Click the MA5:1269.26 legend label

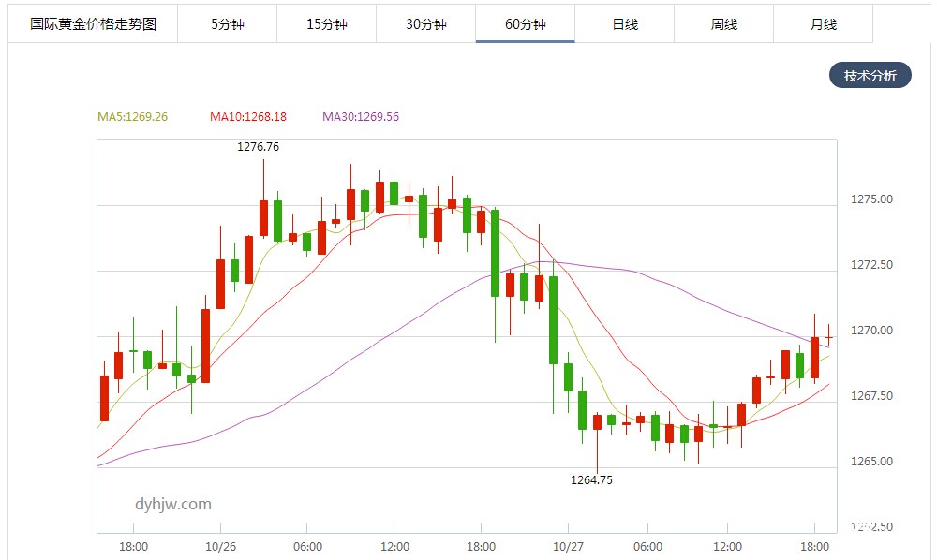click(132, 117)
